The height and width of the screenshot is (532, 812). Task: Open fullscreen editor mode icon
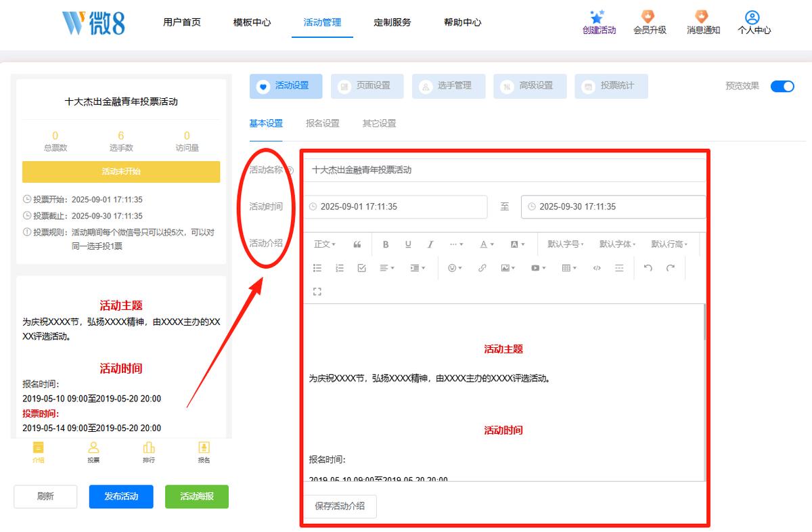click(317, 292)
